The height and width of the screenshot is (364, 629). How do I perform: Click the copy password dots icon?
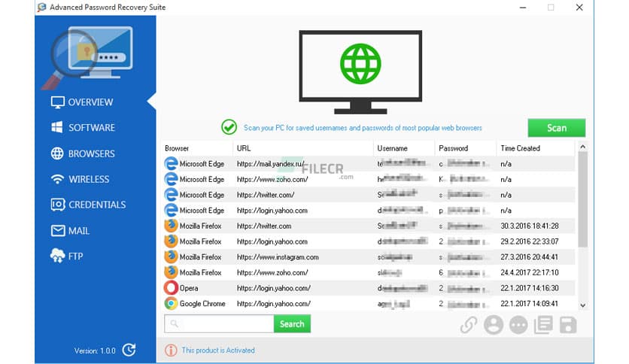tap(518, 325)
